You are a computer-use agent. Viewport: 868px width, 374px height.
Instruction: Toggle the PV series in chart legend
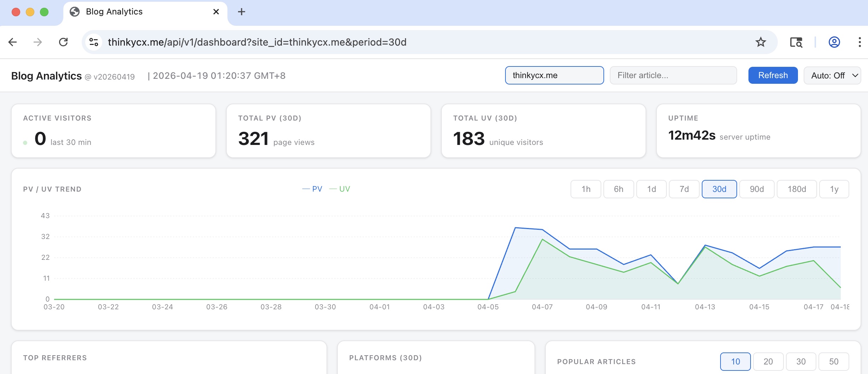click(x=312, y=189)
